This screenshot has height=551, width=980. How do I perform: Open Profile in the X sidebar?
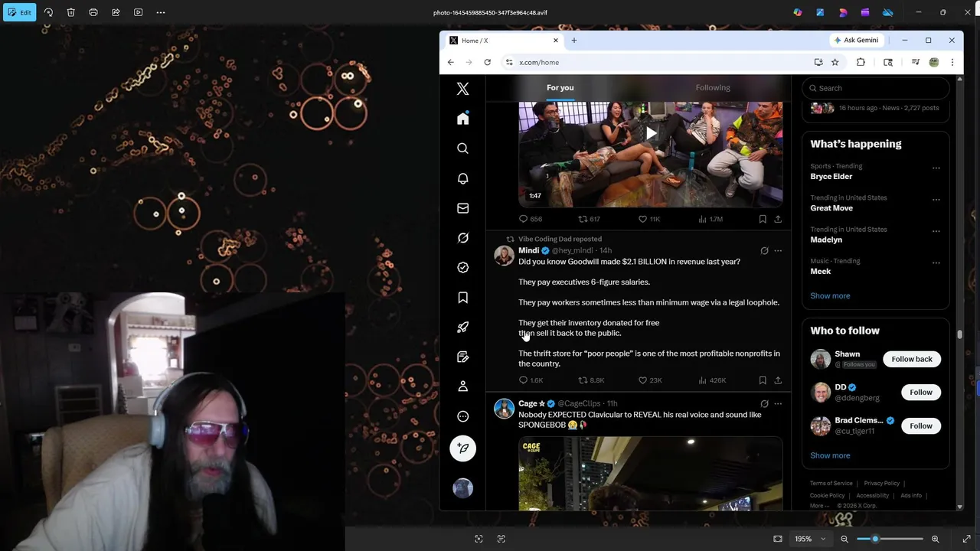(462, 386)
